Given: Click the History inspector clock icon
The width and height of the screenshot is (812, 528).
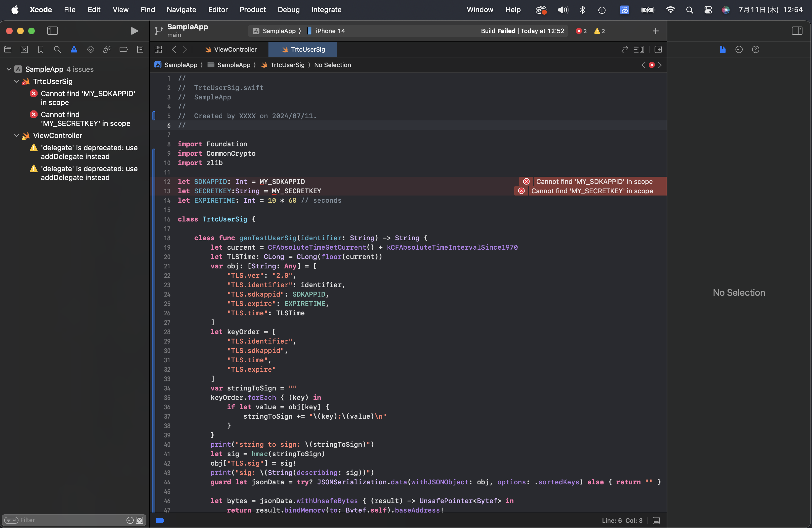Looking at the screenshot, I should click(739, 49).
